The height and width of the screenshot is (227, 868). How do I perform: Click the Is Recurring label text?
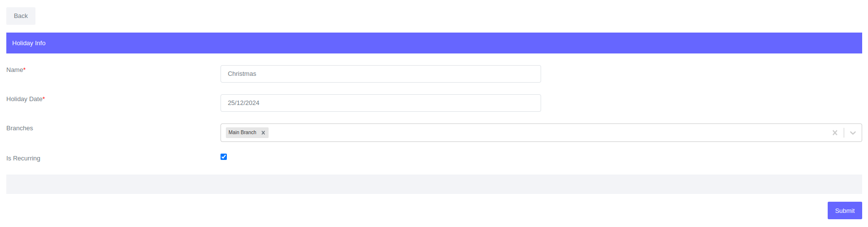pyautogui.click(x=23, y=158)
